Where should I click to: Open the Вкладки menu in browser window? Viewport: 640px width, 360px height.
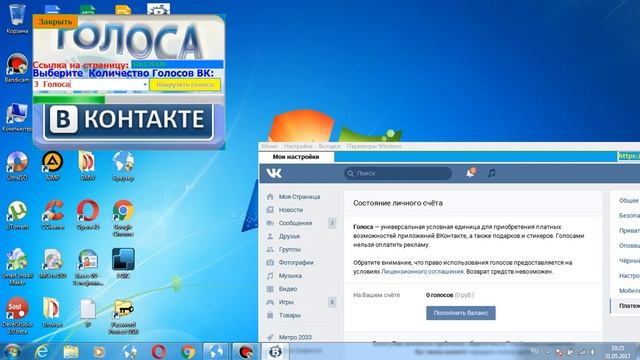[329, 146]
